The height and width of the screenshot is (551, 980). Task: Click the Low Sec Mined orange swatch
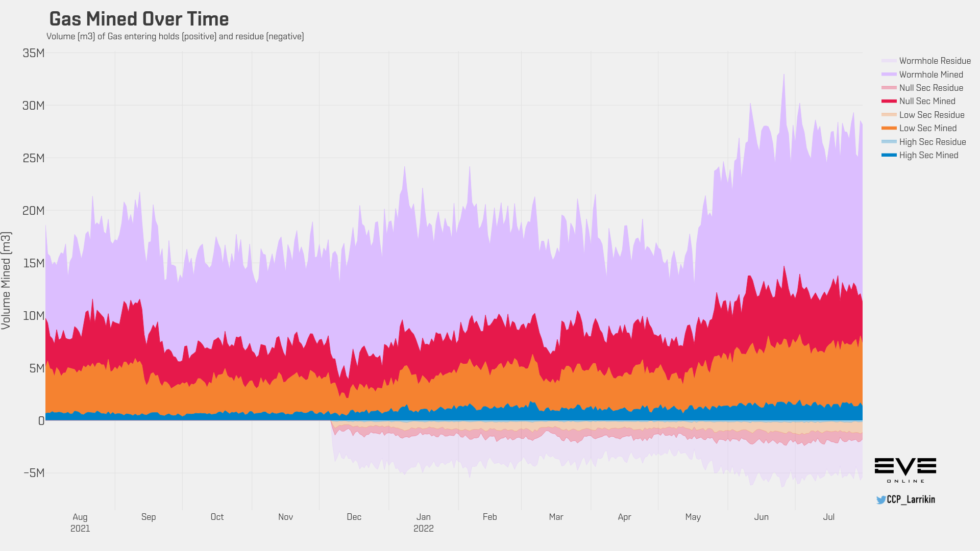coord(889,128)
